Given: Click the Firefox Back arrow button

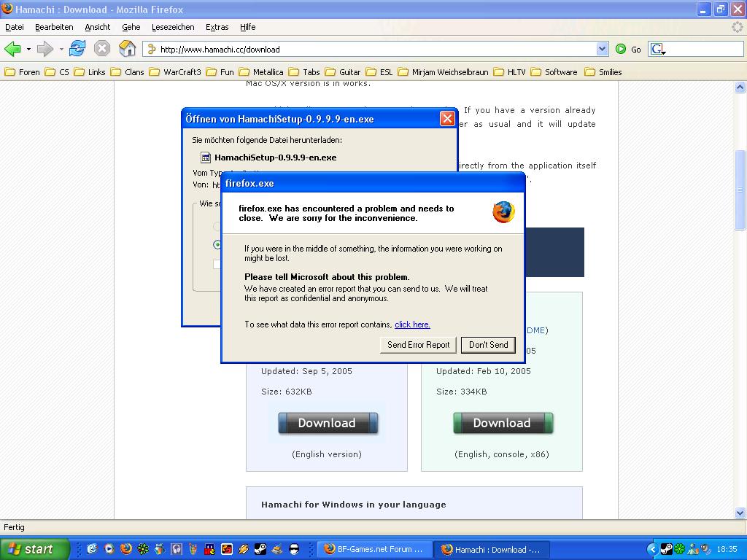Looking at the screenshot, I should point(13,49).
